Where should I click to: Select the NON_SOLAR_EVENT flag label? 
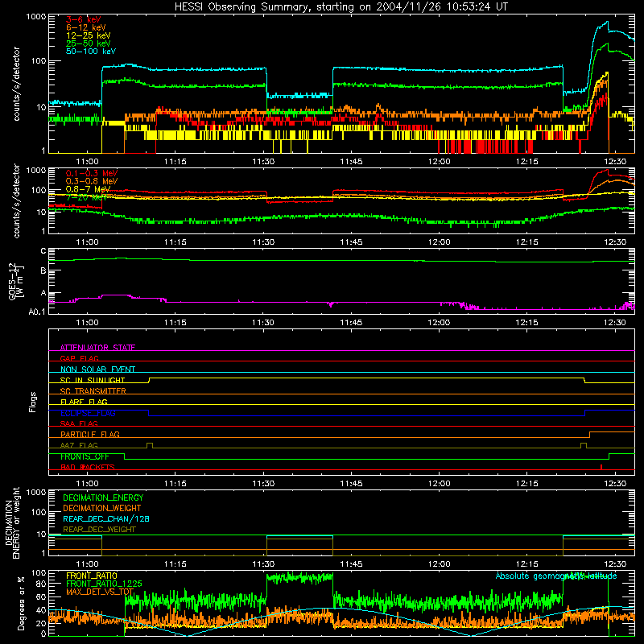[x=97, y=369]
